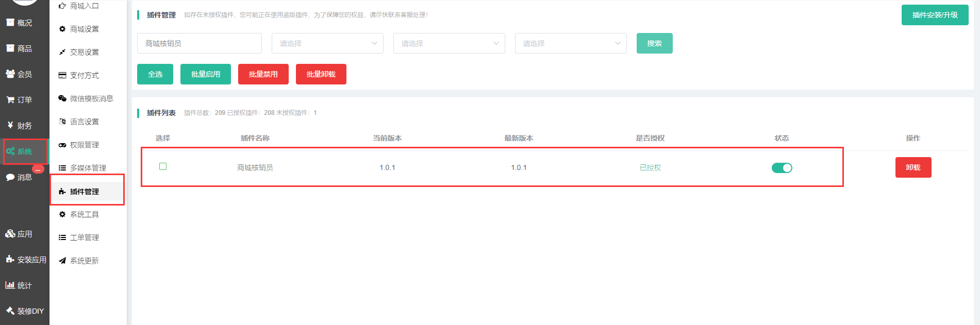Click the 装修DIY hammer icon
Viewport: 980px width, 325px height.
(x=10, y=311)
